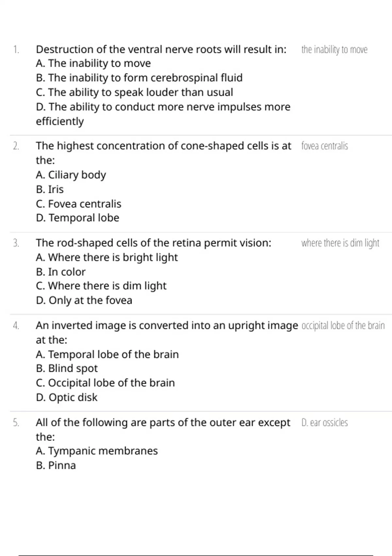
Task: Click the answer "the inability to move"
Action: (334, 50)
